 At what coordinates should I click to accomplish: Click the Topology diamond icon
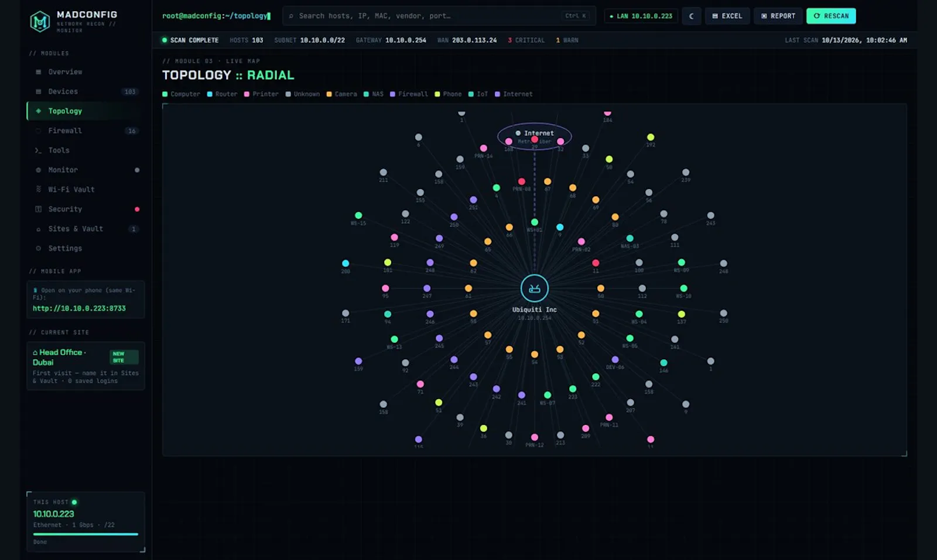point(39,111)
